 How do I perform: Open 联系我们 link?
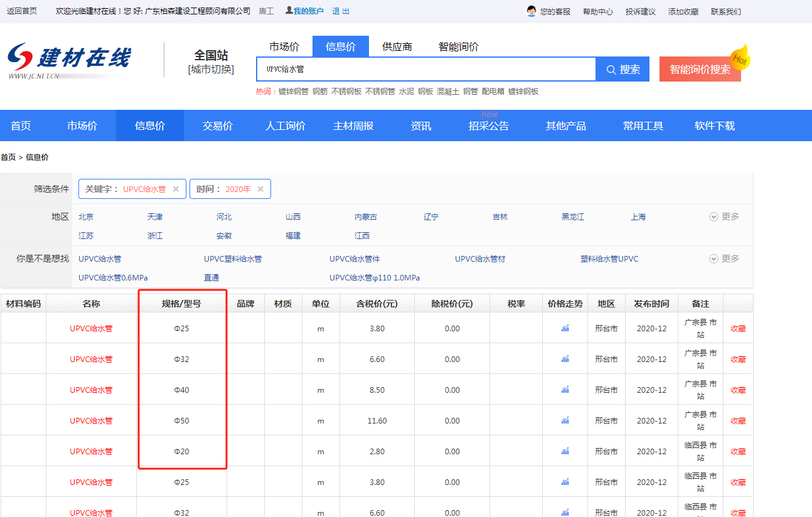tap(726, 11)
